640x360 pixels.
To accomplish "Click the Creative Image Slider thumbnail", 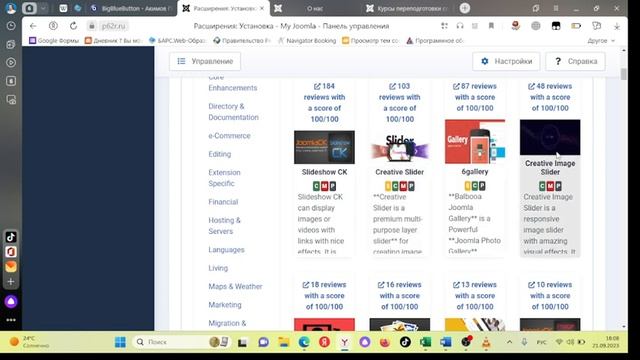I will coord(550,137).
